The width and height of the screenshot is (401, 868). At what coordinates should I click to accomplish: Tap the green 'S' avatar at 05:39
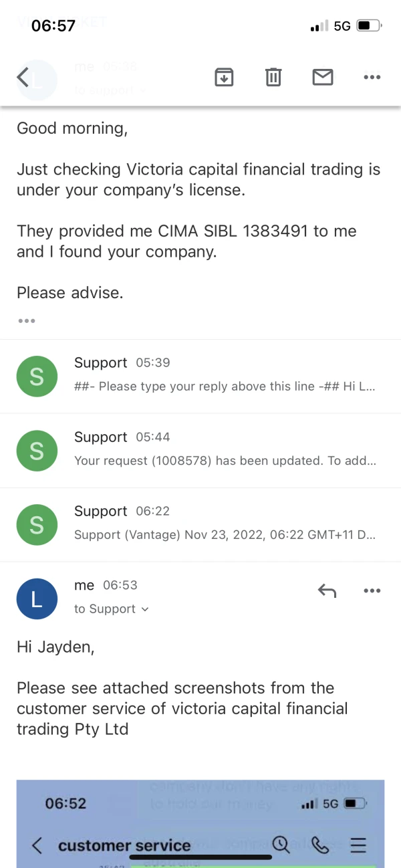(37, 376)
